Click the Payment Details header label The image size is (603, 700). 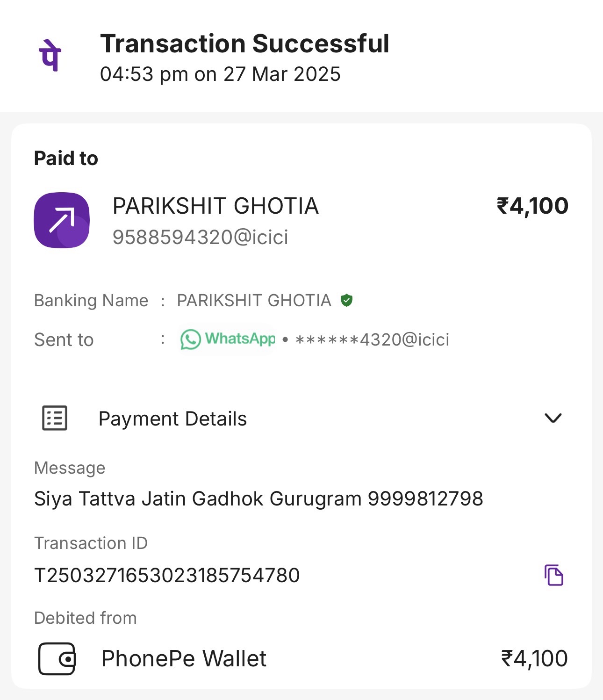[x=172, y=419]
